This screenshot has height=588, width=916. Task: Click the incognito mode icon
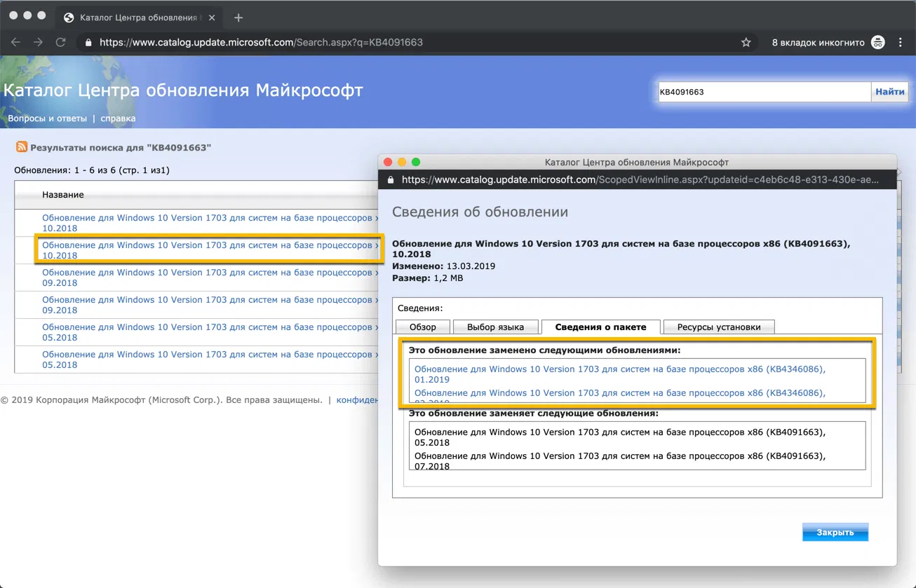pos(877,42)
